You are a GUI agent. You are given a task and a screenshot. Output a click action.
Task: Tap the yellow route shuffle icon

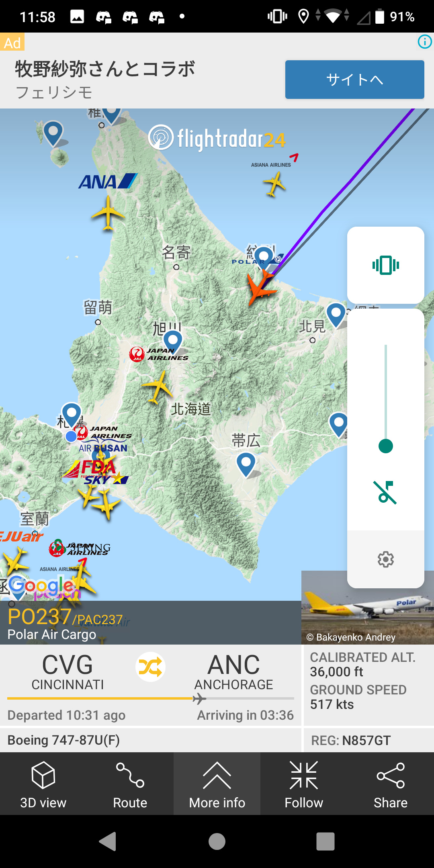[150, 667]
